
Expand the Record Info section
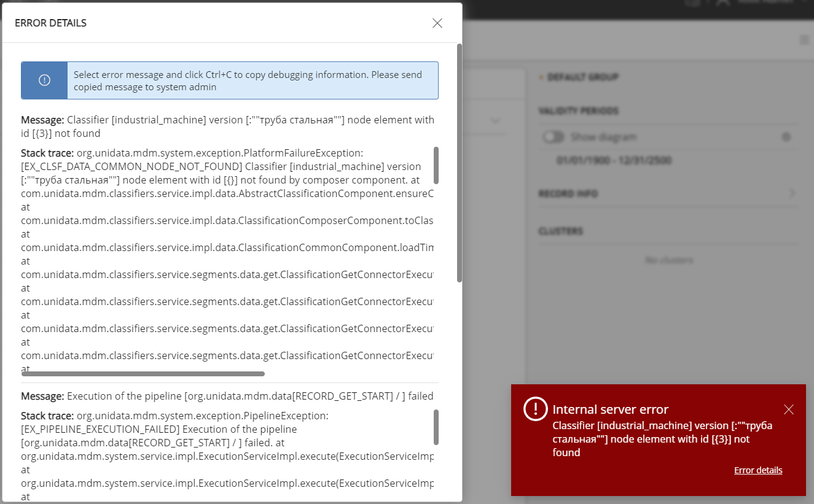pos(792,193)
